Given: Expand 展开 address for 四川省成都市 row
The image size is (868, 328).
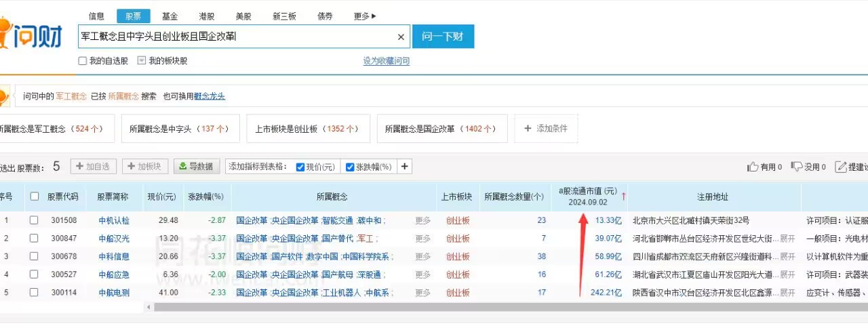Looking at the screenshot, I should 787,257.
